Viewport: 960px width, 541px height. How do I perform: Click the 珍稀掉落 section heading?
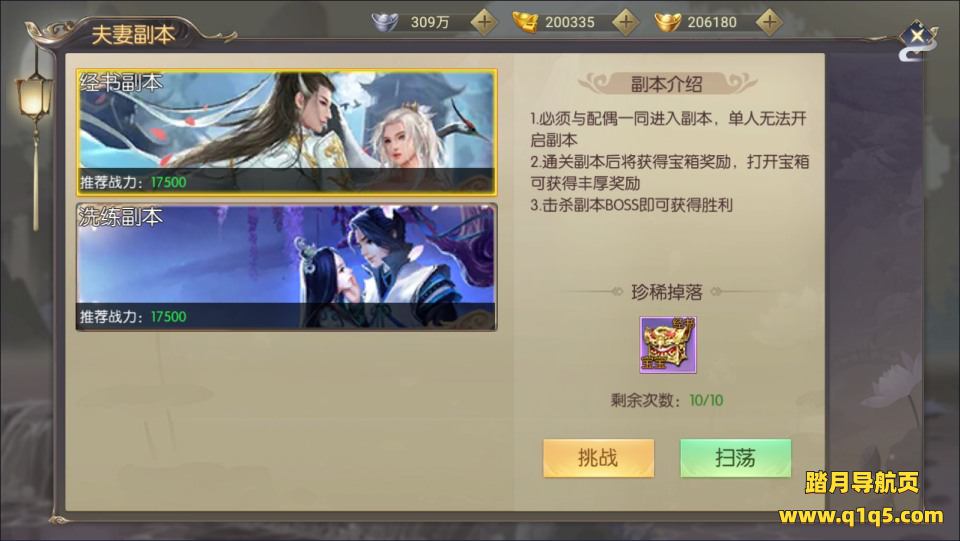[x=667, y=292]
